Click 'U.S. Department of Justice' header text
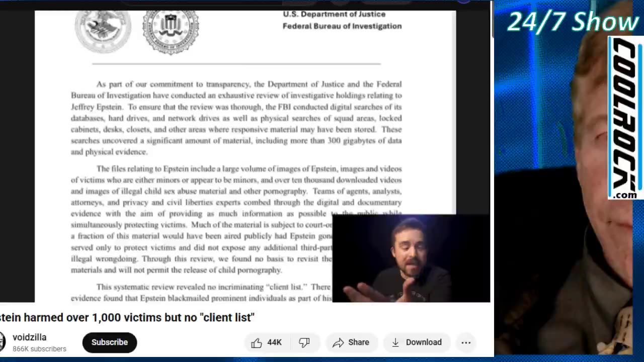644x362 pixels. pyautogui.click(x=334, y=14)
